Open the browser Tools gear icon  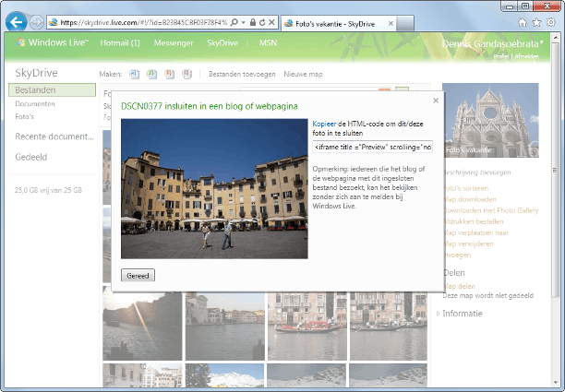[551, 22]
